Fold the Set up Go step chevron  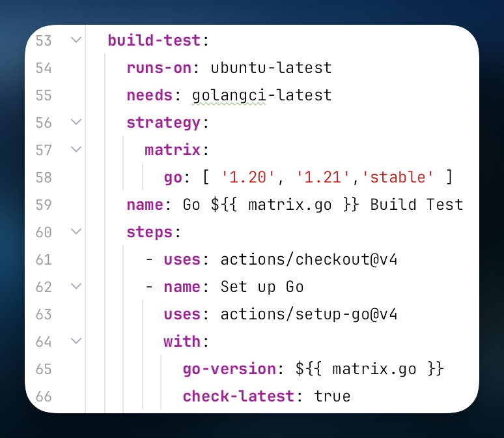[x=76, y=287]
